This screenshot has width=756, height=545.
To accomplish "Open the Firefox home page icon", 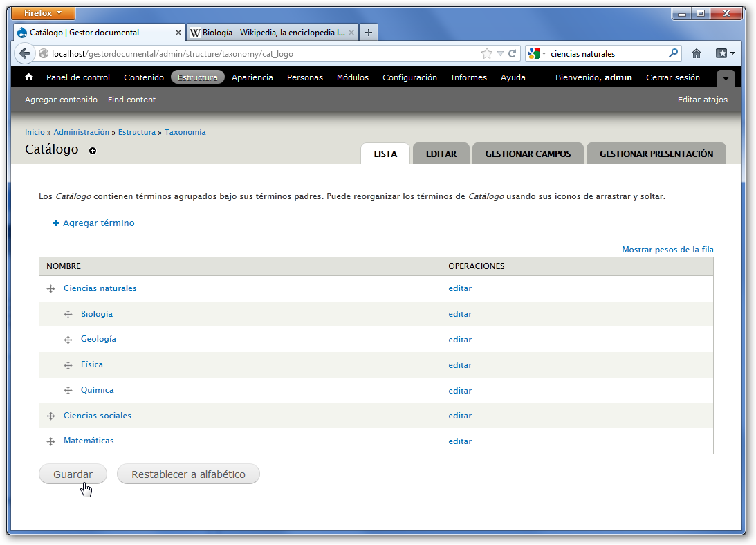I will (697, 53).
